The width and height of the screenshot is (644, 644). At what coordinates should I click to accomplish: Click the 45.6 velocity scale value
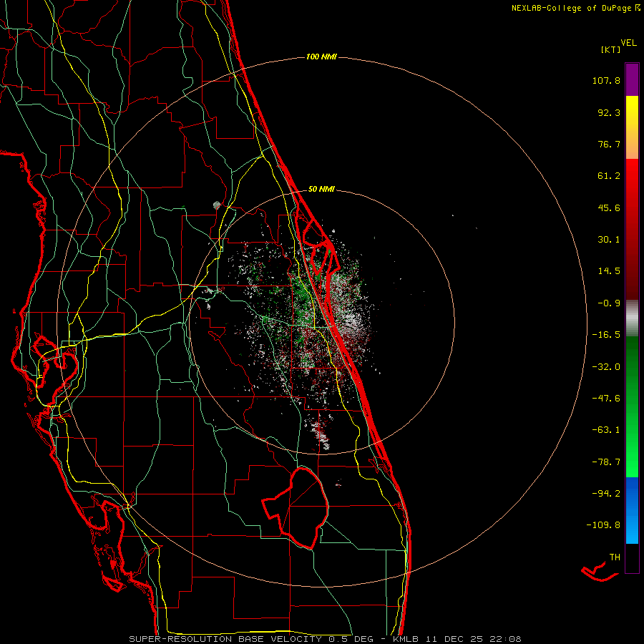click(609, 208)
